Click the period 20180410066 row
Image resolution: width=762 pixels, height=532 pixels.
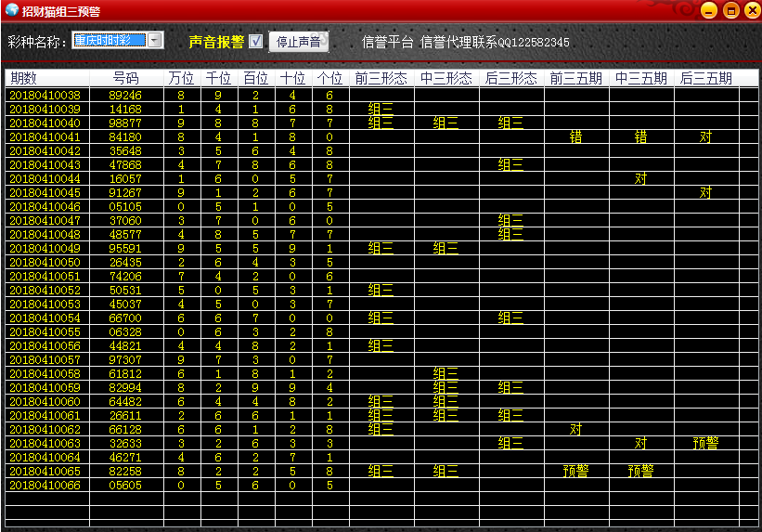[45, 485]
